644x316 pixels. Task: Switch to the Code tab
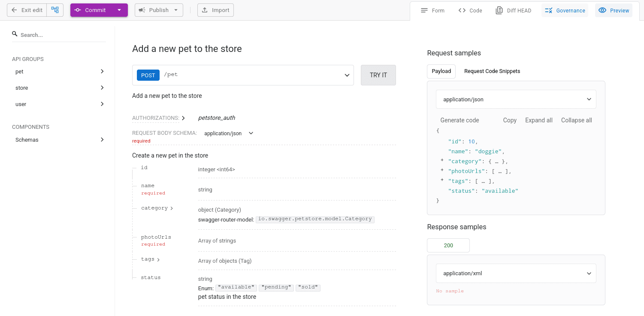pos(470,10)
